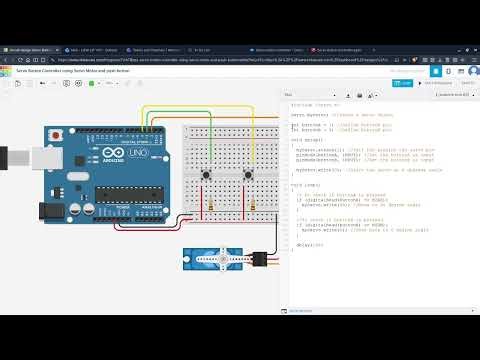Image resolution: width=480 pixels, height=360 pixels.
Task: Redo the circuit edit
Action: (x=54, y=83)
